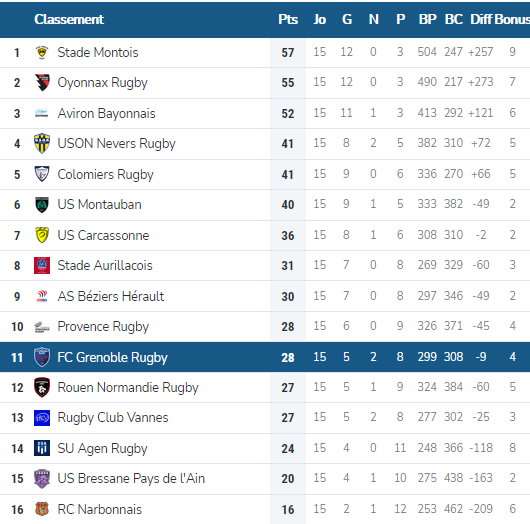
Task: Click the Stade Montois club logo
Action: (x=42, y=53)
